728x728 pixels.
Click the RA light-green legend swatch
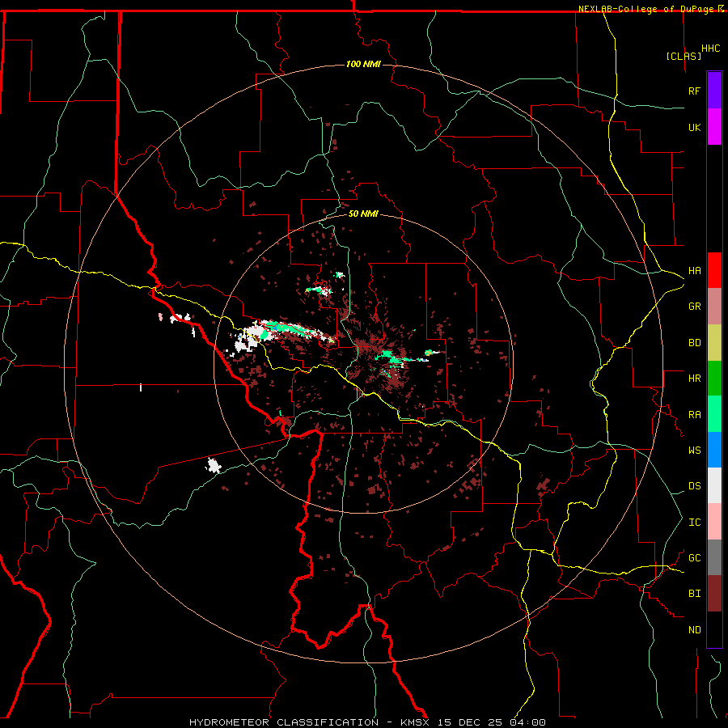point(714,414)
